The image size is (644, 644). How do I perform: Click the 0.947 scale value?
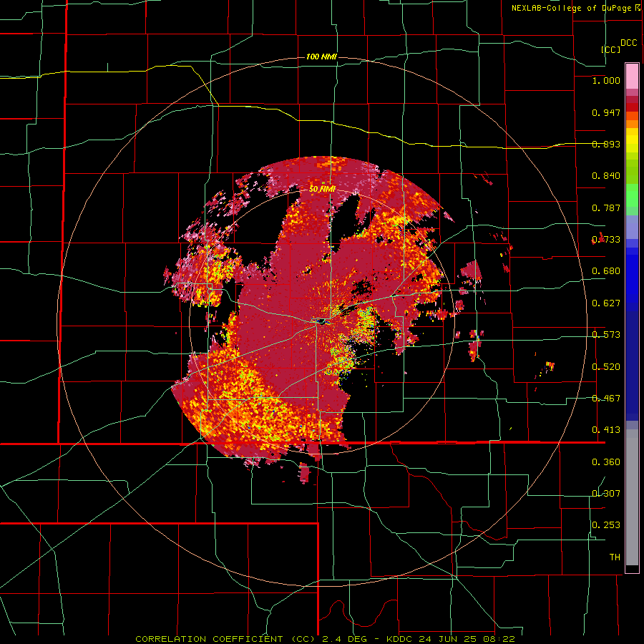pos(606,112)
